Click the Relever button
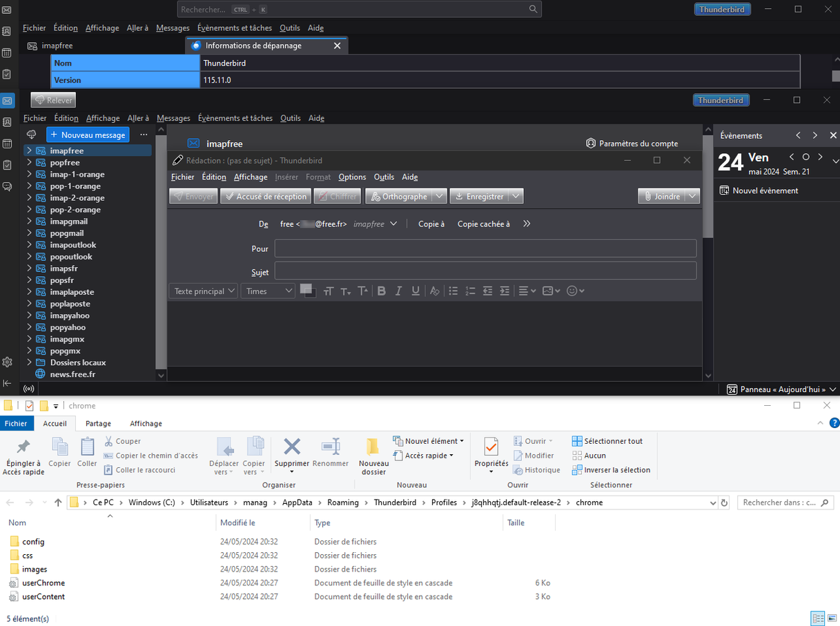The image size is (840, 626). pos(53,100)
